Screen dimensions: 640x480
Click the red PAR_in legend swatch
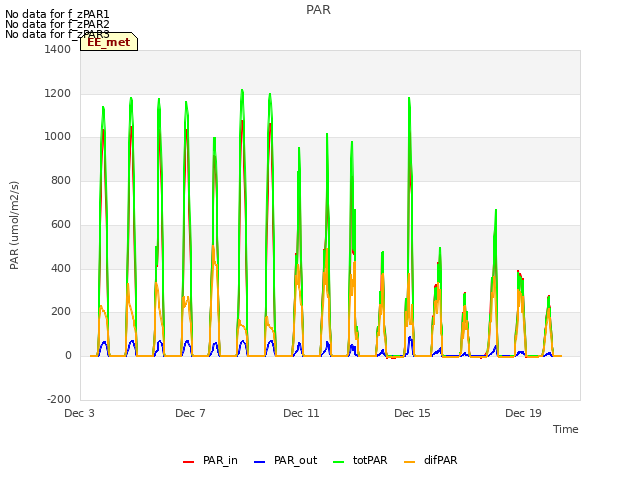coord(189,462)
